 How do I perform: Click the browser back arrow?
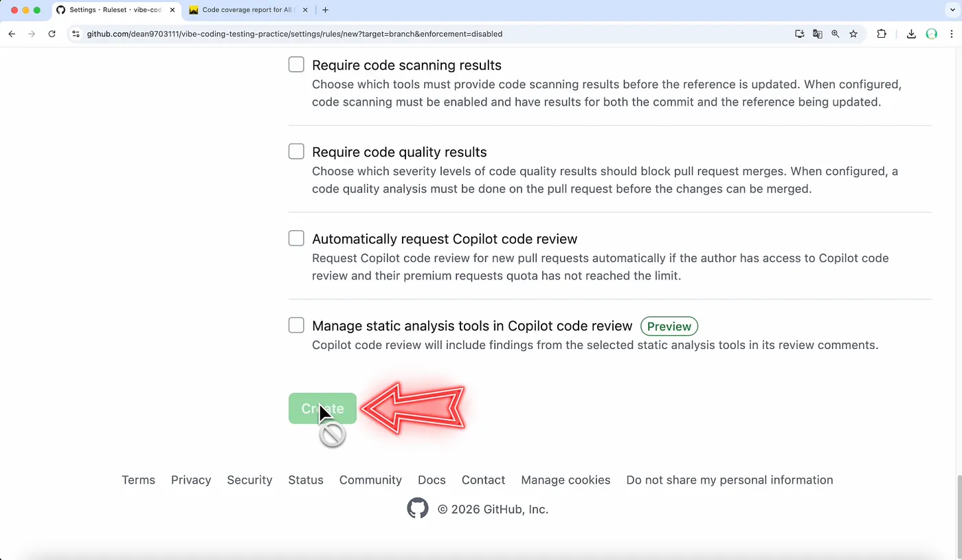pos(12,34)
